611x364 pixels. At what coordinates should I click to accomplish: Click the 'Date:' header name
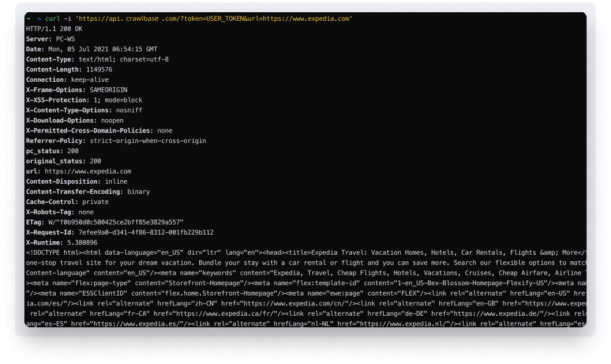point(35,49)
